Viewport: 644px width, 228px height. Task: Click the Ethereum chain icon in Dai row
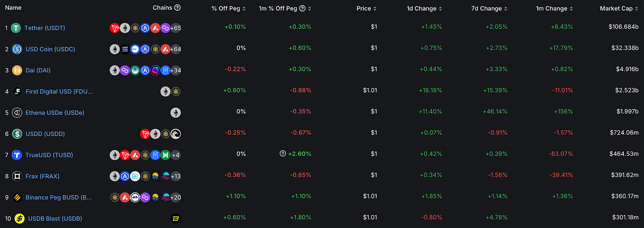pos(115,70)
